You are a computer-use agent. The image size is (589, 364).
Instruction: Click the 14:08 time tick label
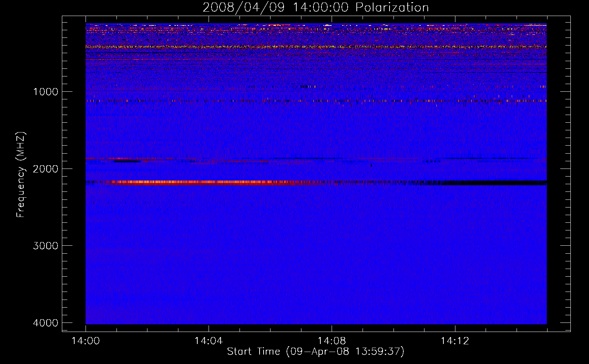[x=332, y=341]
